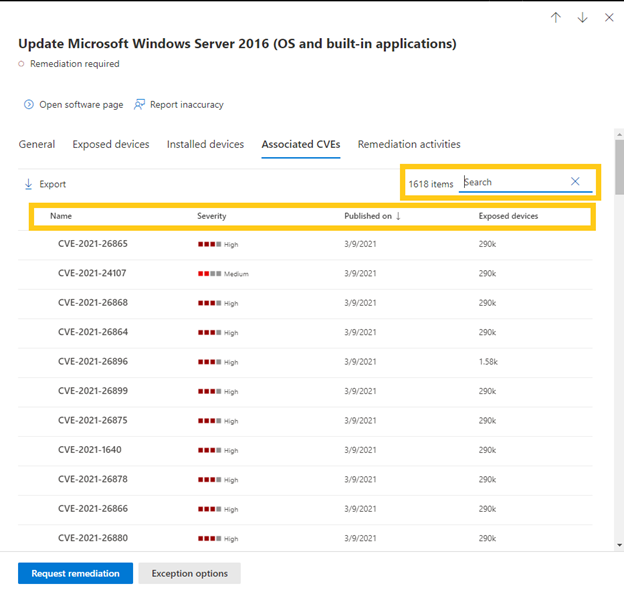Click the 1618 items count label
624x592 pixels.
point(431,184)
